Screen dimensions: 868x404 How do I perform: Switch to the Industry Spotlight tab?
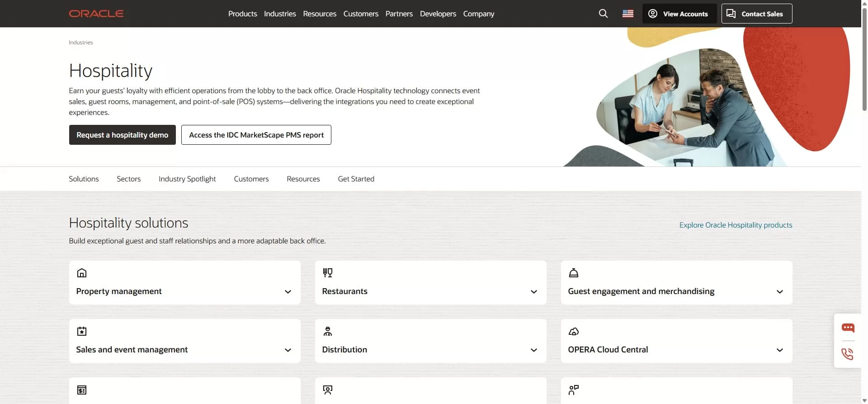[187, 179]
